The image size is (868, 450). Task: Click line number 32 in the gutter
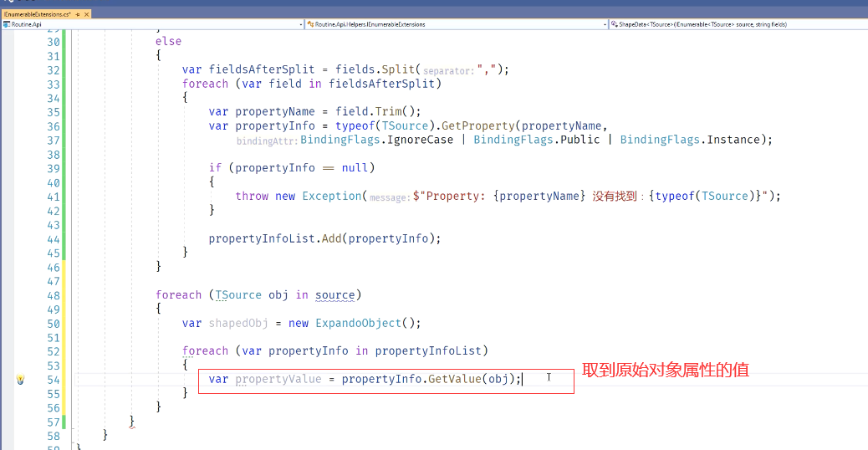[54, 70]
